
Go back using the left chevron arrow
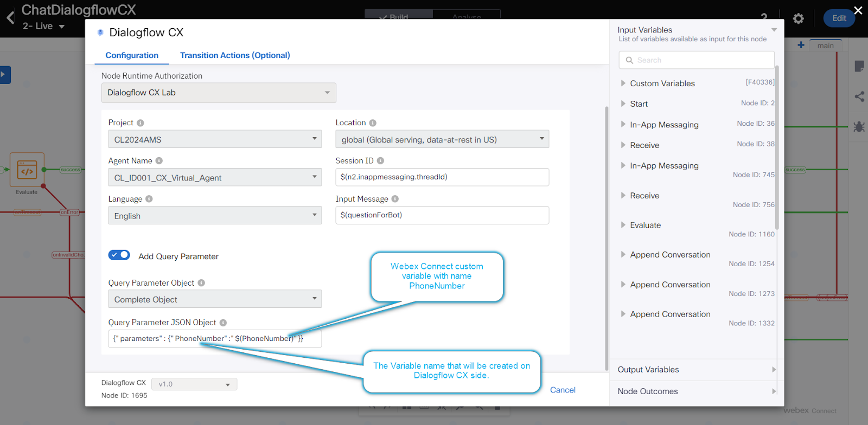pyautogui.click(x=10, y=18)
